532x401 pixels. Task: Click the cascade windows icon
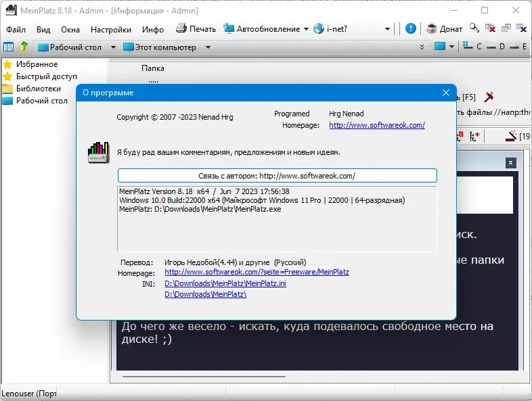click(506, 28)
